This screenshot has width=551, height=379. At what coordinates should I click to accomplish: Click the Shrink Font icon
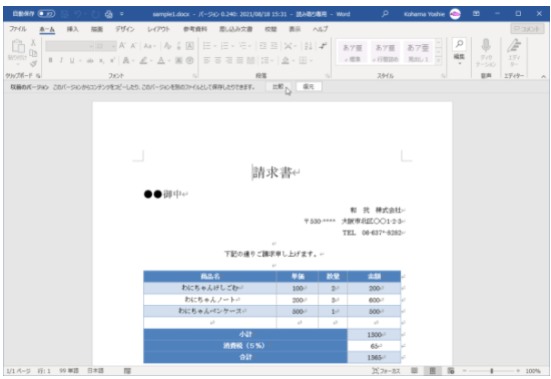(x=133, y=46)
